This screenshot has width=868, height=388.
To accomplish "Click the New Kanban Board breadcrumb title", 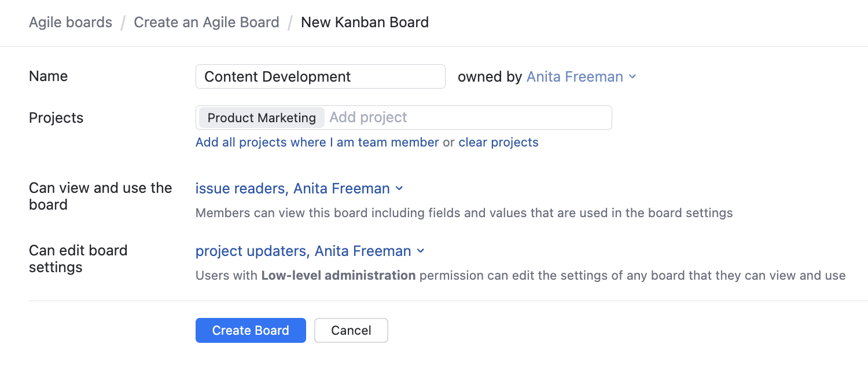I will (x=365, y=23).
